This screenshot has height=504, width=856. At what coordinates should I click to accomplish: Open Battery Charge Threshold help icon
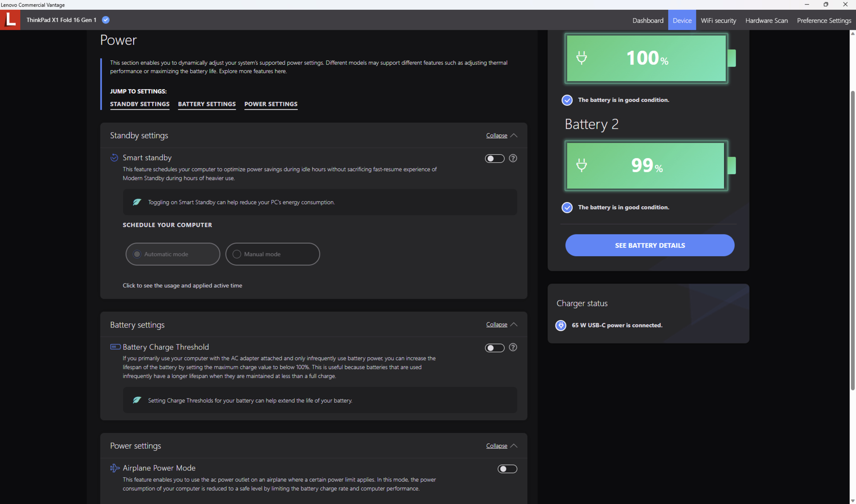(x=513, y=348)
